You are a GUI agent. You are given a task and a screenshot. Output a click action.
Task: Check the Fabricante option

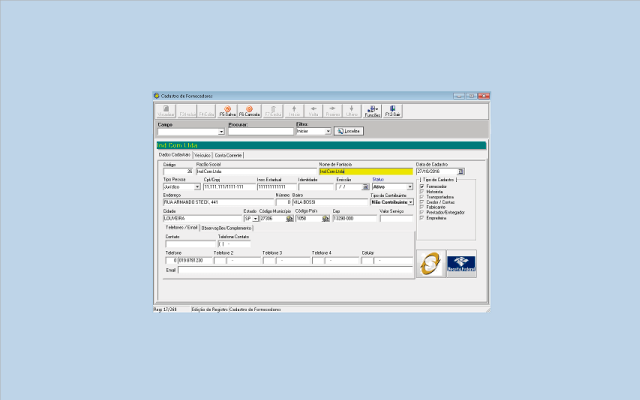point(422,207)
